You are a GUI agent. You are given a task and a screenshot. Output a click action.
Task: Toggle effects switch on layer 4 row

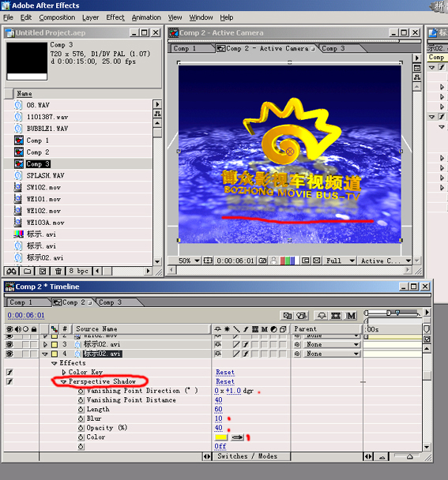[246, 354]
